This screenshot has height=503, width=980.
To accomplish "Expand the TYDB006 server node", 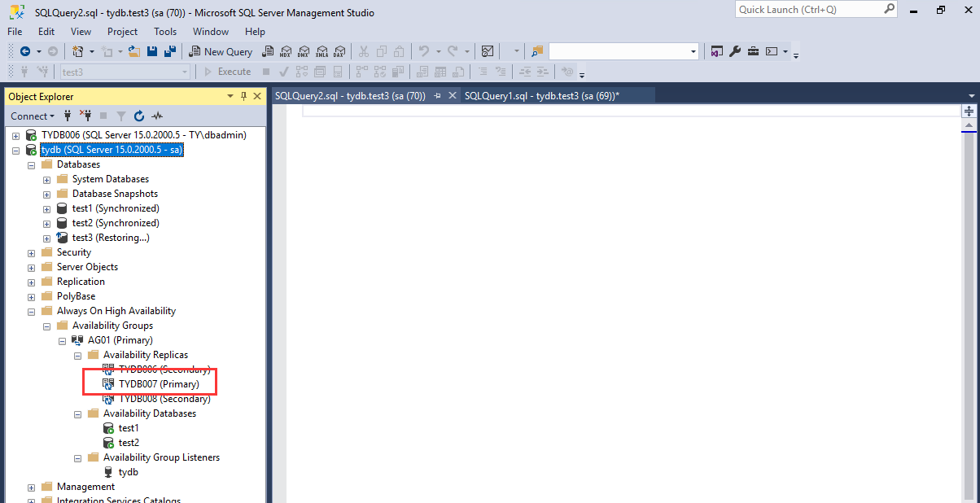I will 15,135.
